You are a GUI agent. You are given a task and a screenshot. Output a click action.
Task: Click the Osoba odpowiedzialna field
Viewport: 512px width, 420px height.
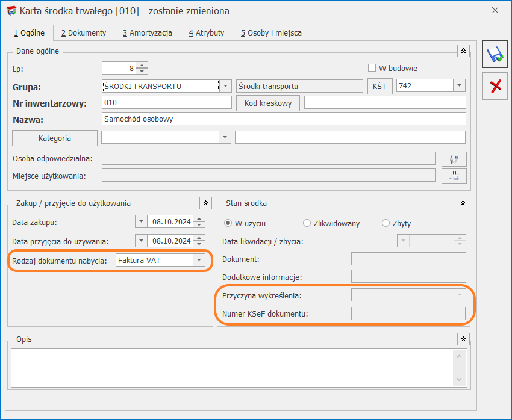(269, 158)
